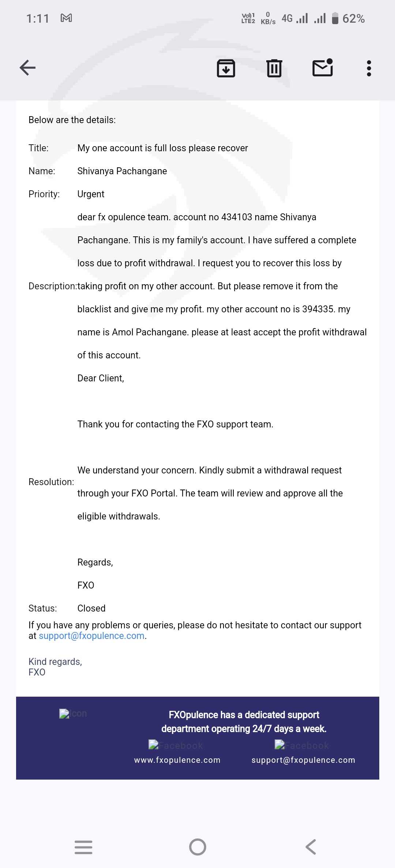Tap the "Urgent" priority value
Viewport: 395px width, 868px height.
tap(91, 194)
